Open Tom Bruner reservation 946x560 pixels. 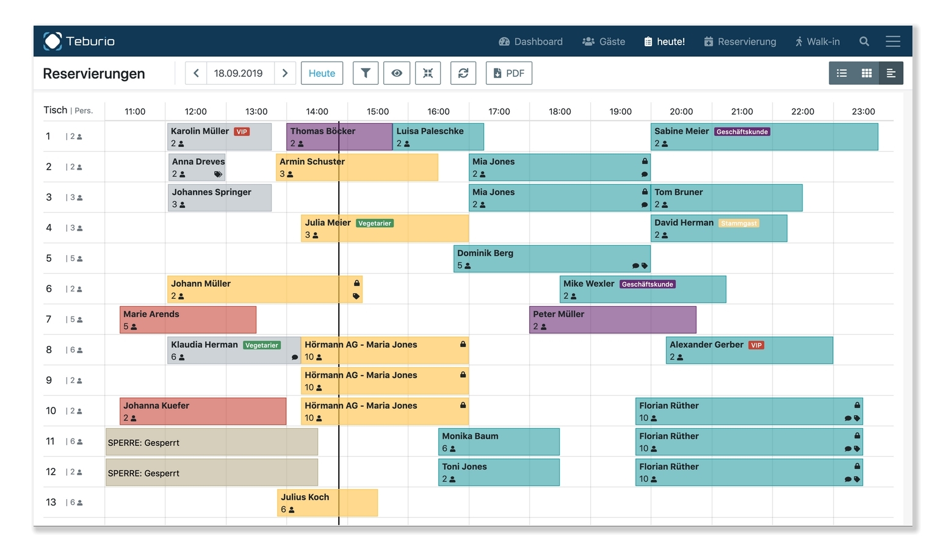click(727, 198)
